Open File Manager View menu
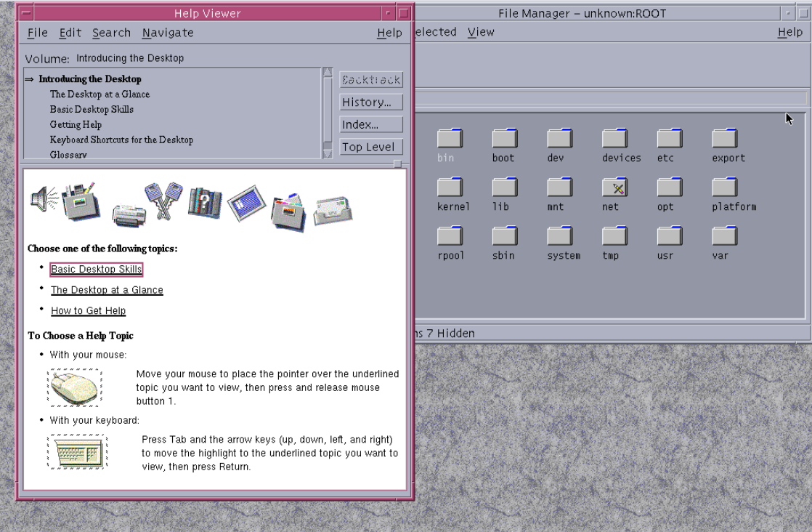The width and height of the screenshot is (812, 532). 481,32
